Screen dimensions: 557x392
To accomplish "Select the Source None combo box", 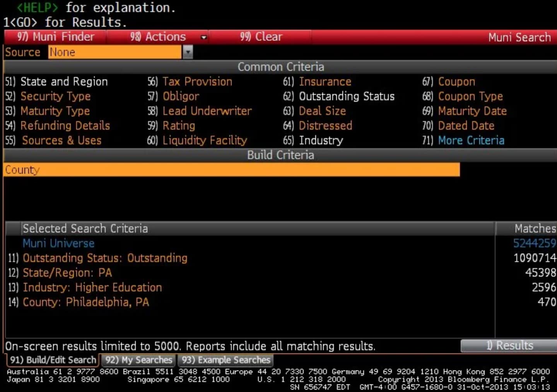I will (114, 52).
